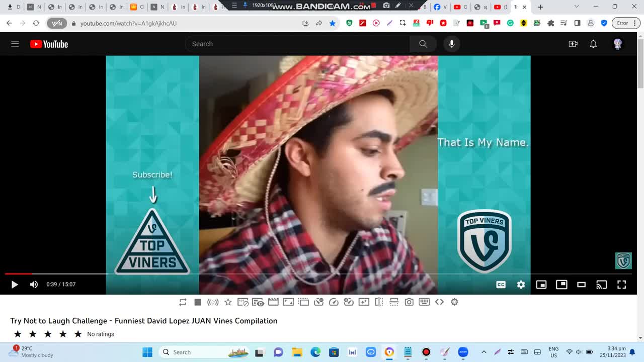
Task: Click the stop square below the player
Action: [198, 302]
